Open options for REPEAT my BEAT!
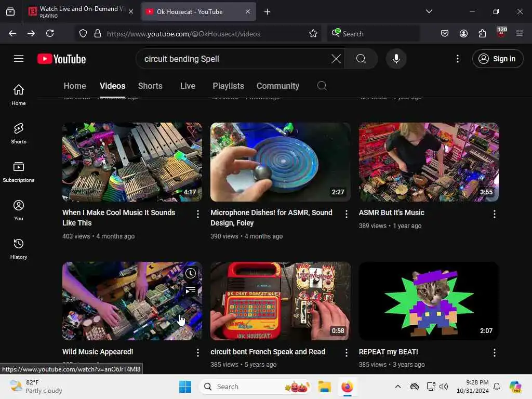Viewport: 532px width, 399px height. point(495,353)
